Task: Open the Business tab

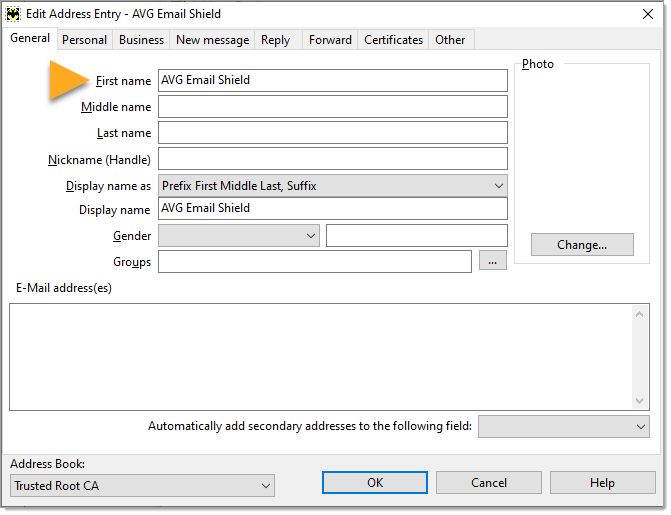Action: coord(141,40)
